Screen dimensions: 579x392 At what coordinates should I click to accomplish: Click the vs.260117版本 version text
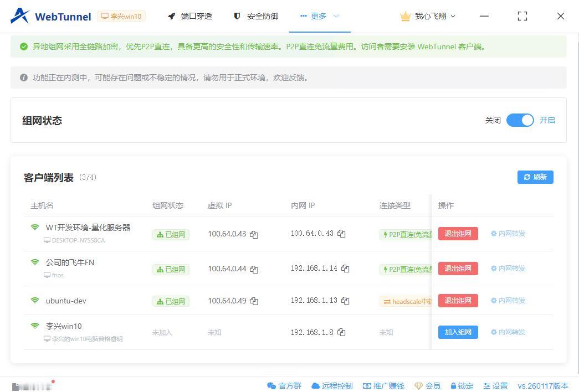pyautogui.click(x=543, y=386)
